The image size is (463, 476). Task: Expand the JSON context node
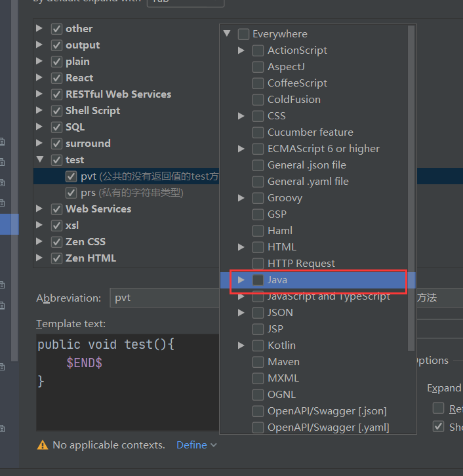pyautogui.click(x=241, y=313)
